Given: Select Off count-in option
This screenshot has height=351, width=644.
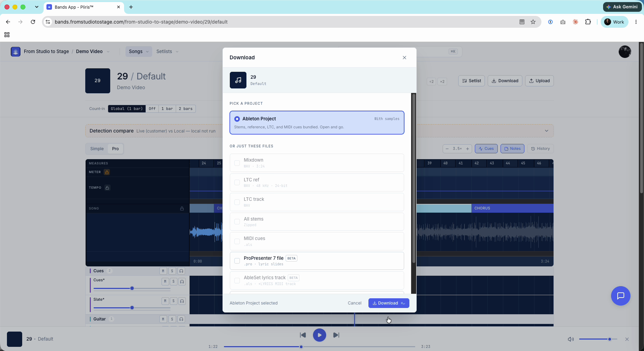Looking at the screenshot, I should [x=152, y=109].
